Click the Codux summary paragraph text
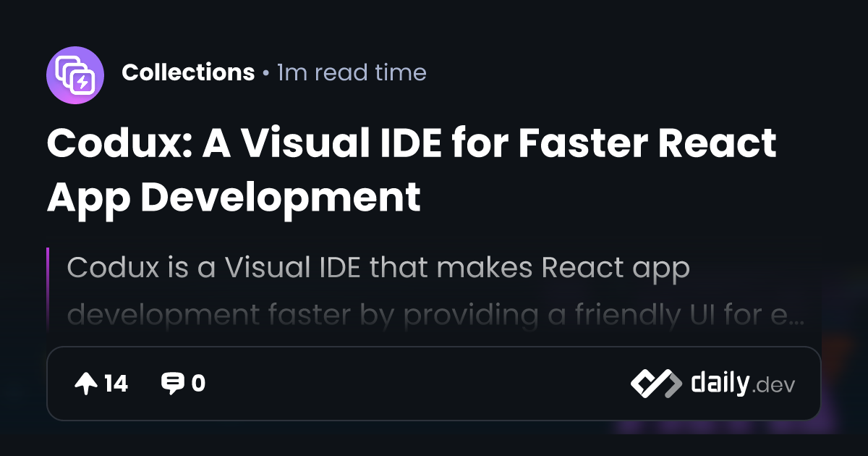Image resolution: width=868 pixels, height=456 pixels. tap(435, 292)
